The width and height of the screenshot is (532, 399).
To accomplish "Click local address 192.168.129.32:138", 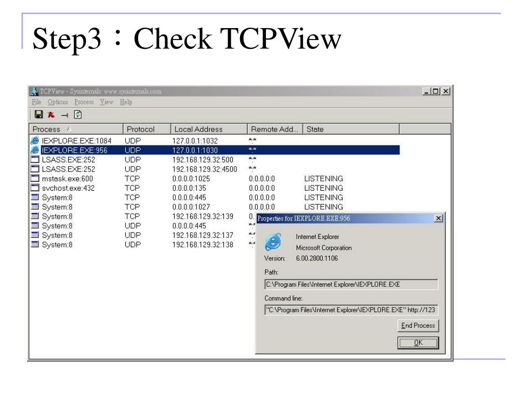I will 203,245.
